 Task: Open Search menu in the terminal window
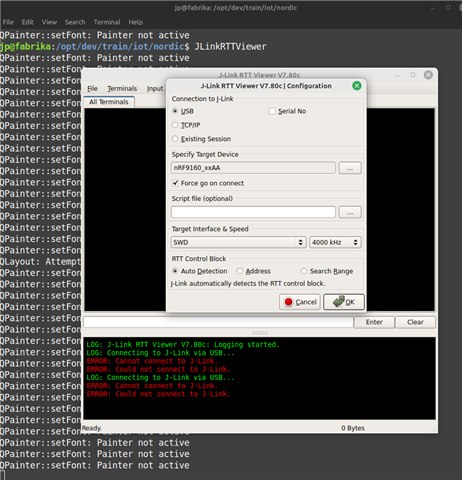(75, 22)
